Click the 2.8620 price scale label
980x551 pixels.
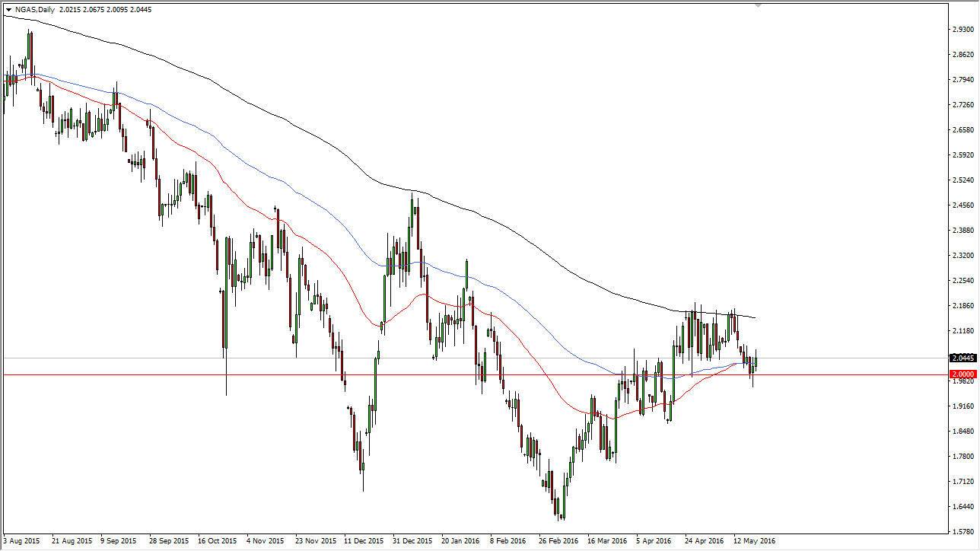click(963, 55)
